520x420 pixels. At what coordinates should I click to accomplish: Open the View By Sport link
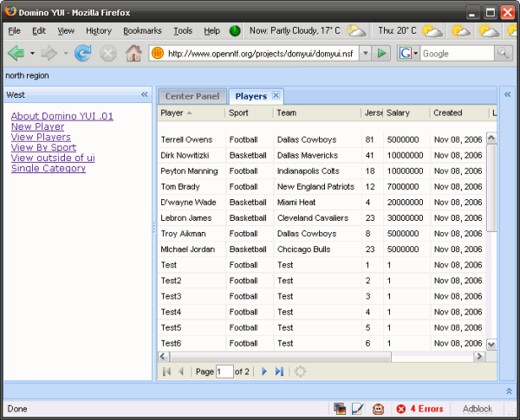tap(44, 147)
